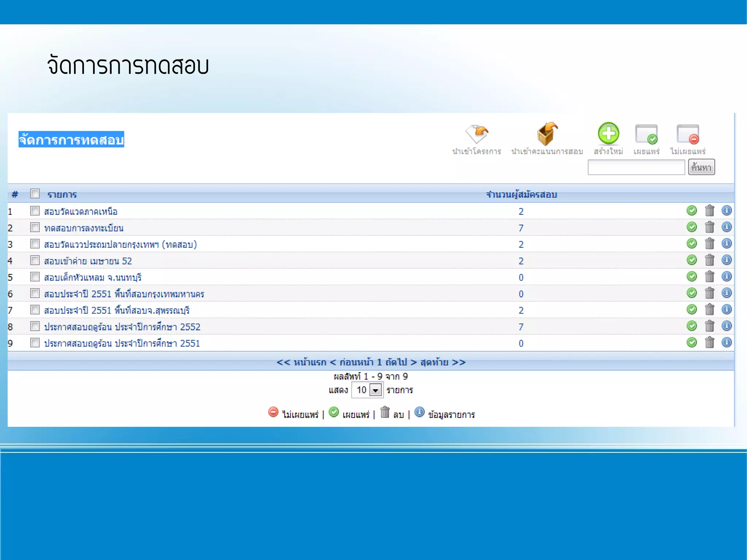Click the green publish status icon in row 1
747x560 pixels.
(692, 211)
